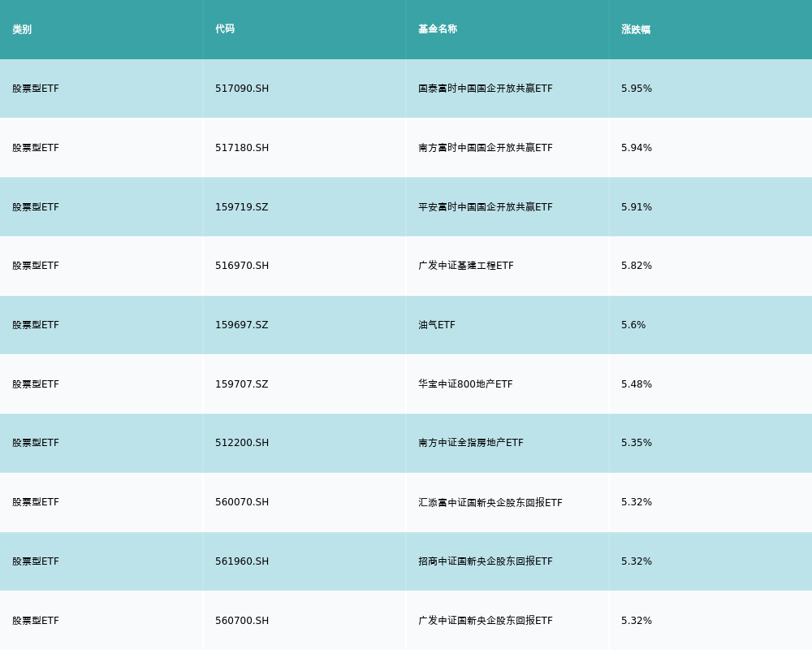Image resolution: width=812 pixels, height=650 pixels.
Task: Click fund name 南方中证全指房地产ETF
Action: click(471, 443)
